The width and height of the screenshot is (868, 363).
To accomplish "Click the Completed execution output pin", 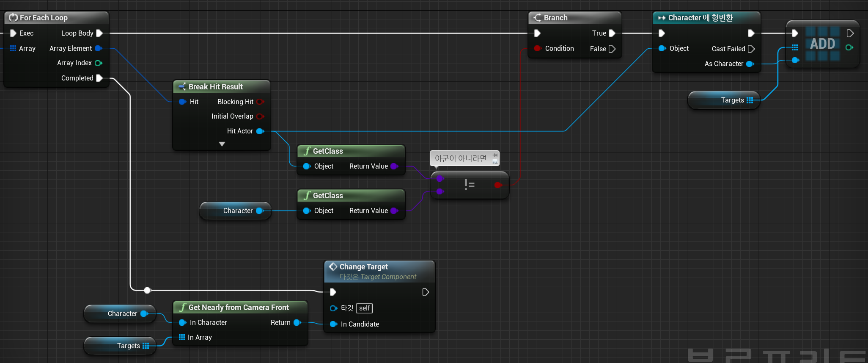I will pos(99,78).
